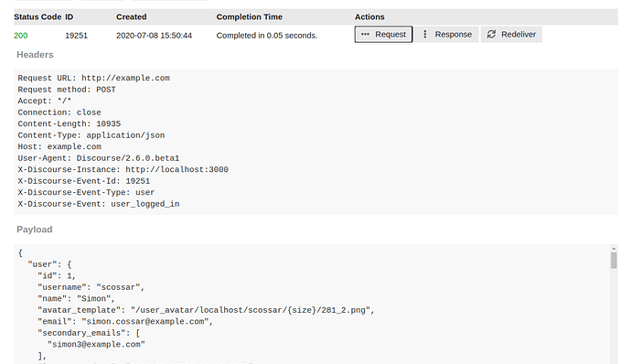Click the created date 2020-07-08 15:50:44
Viewport: 631px width, 364px height.
coord(155,36)
